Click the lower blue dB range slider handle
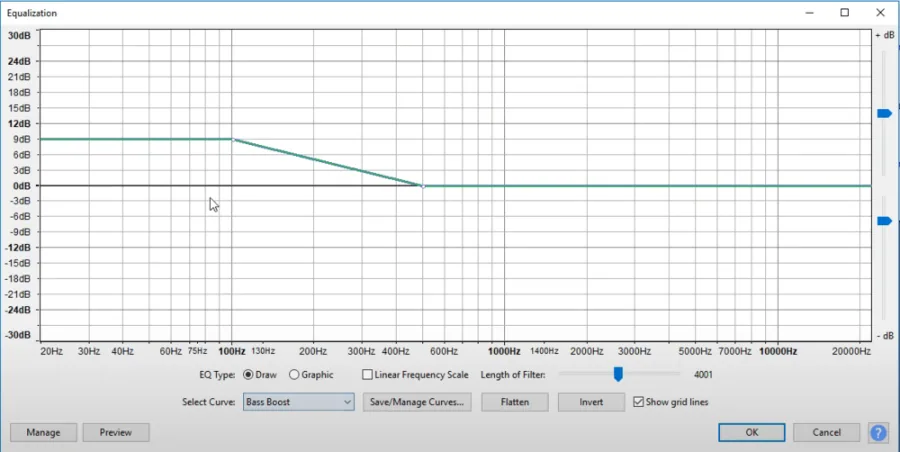Viewport: 900px width, 452px height. [x=884, y=221]
